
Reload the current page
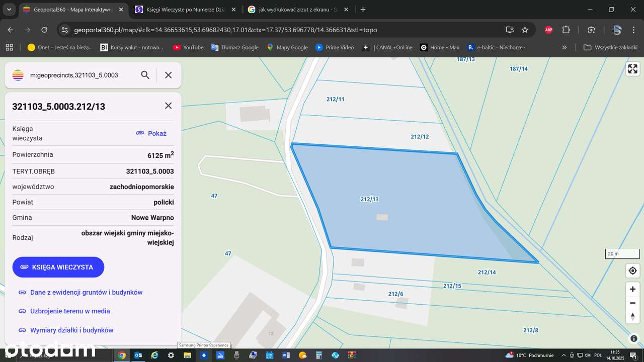pos(44,30)
